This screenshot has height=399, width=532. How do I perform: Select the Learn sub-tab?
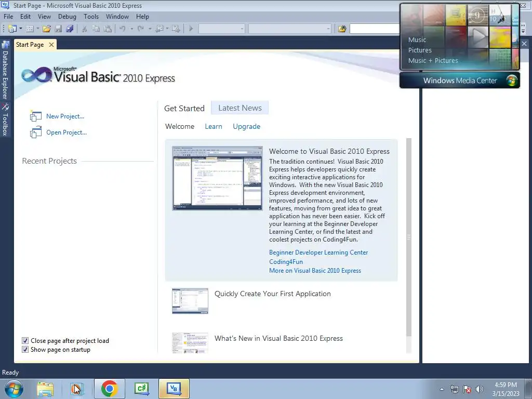(214, 126)
